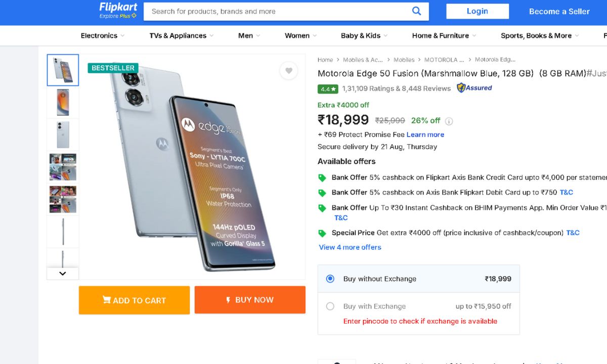Click View 4 more offers link
This screenshot has width=607, height=364.
(350, 247)
